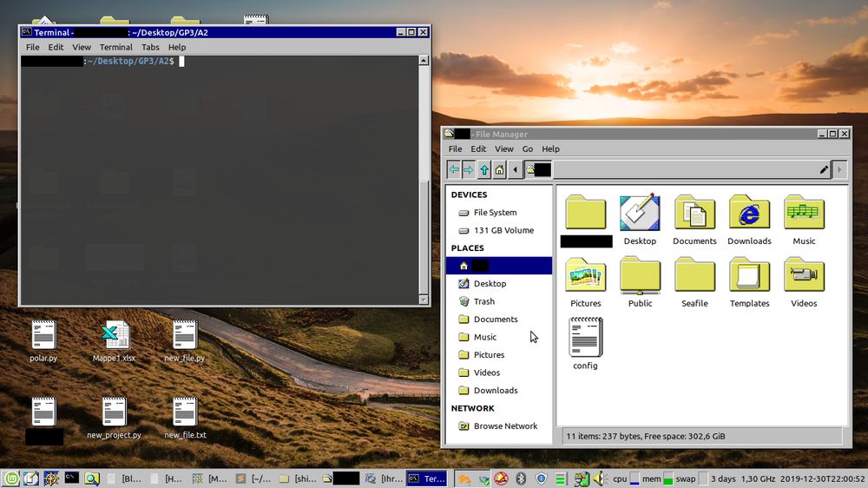Select the Public folder

[640, 282]
